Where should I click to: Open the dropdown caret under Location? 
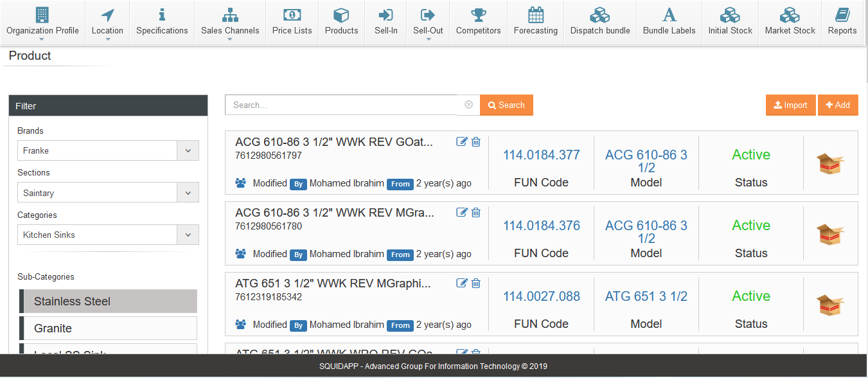[x=107, y=40]
